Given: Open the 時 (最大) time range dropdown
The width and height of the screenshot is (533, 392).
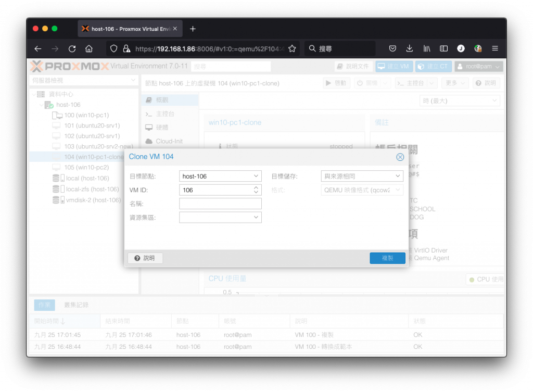Looking at the screenshot, I should click(x=460, y=100).
